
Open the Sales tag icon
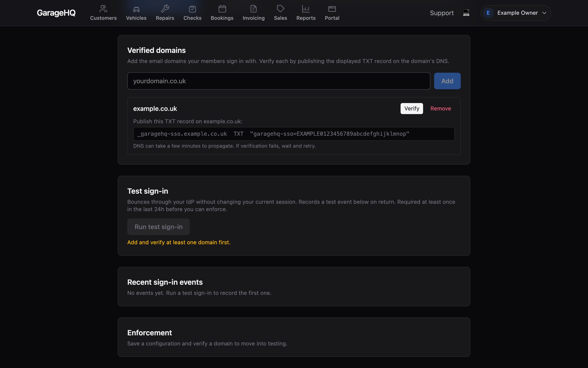(280, 9)
